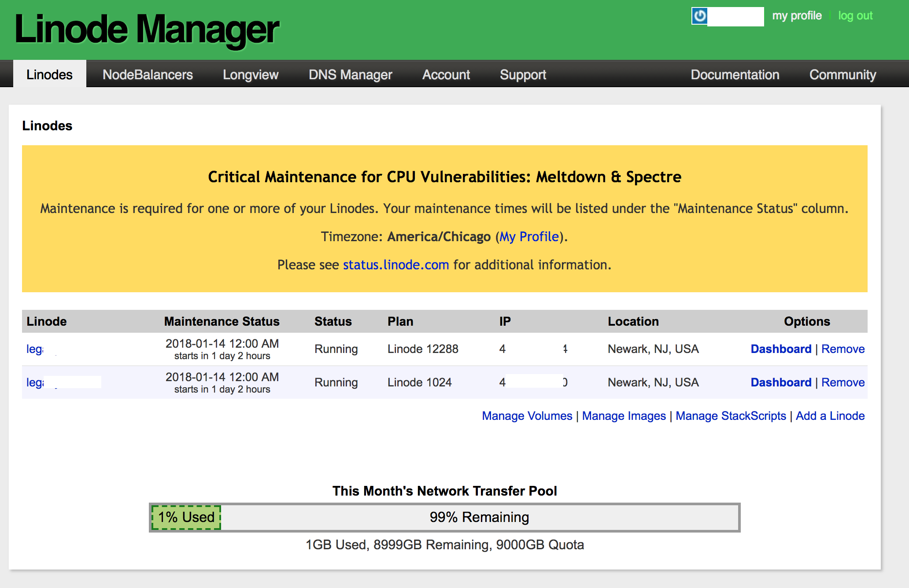
Task: Go to the DNS Manager tab
Action: point(351,74)
